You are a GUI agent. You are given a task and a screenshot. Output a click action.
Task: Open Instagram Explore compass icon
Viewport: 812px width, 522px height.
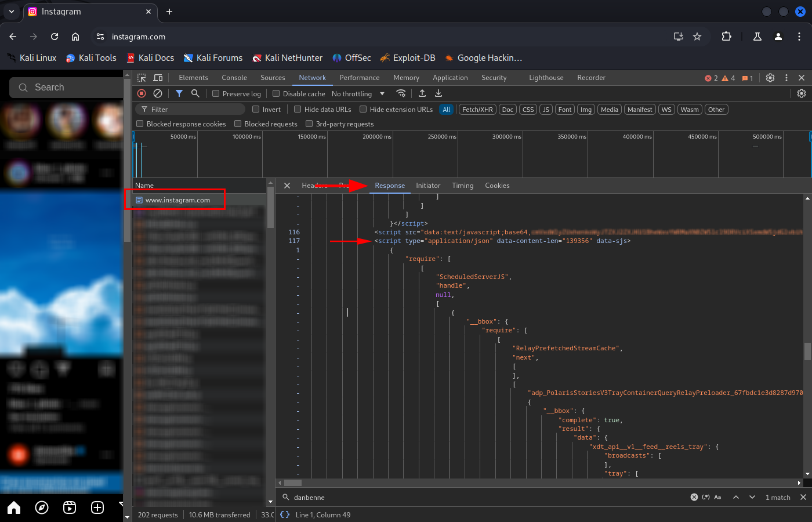click(x=42, y=508)
